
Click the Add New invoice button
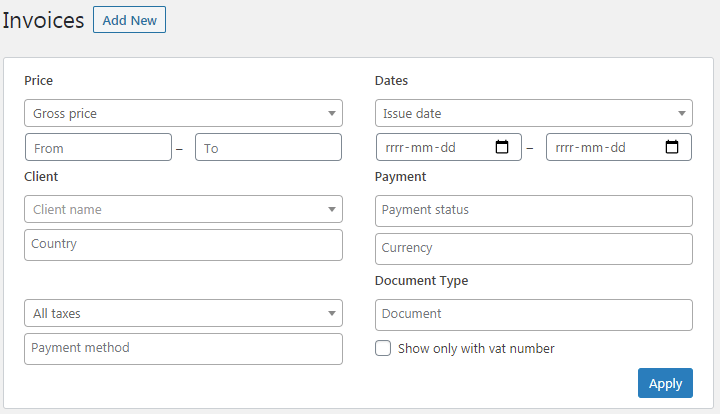coord(129,20)
